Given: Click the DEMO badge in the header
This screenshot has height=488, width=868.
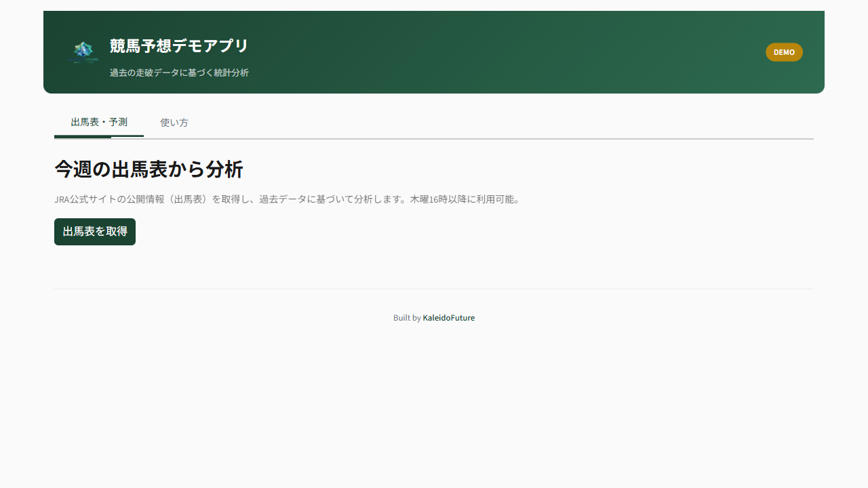Looking at the screenshot, I should 784,52.
